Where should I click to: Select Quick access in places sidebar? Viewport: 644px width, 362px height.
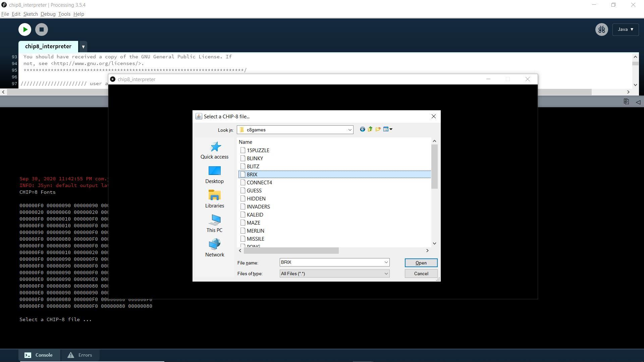(x=214, y=150)
